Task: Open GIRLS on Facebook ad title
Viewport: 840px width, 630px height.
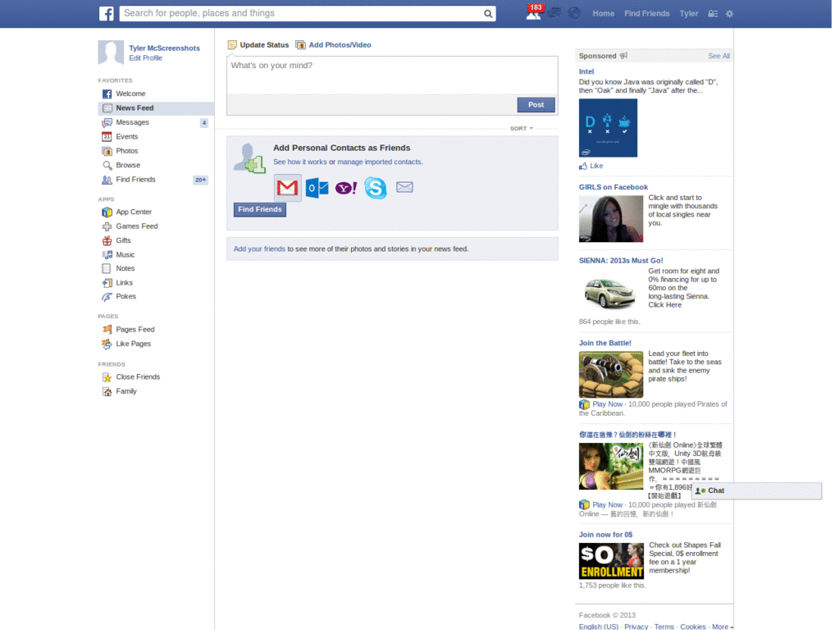Action: click(613, 188)
